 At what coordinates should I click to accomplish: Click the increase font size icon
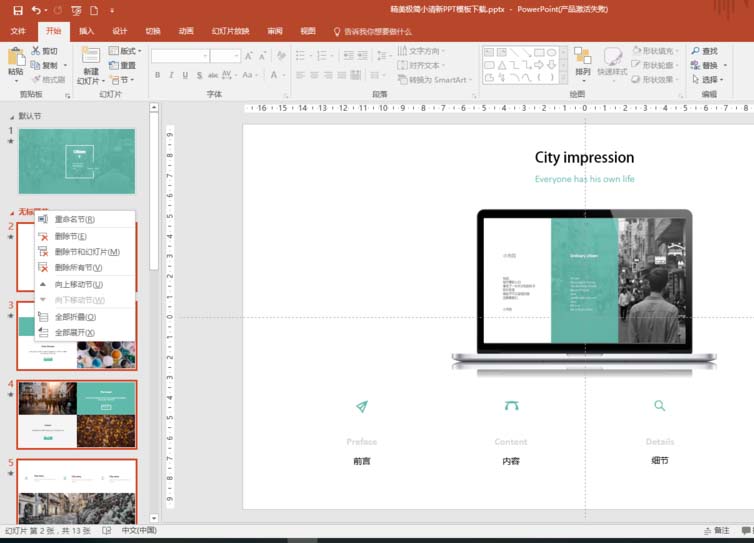(249, 56)
